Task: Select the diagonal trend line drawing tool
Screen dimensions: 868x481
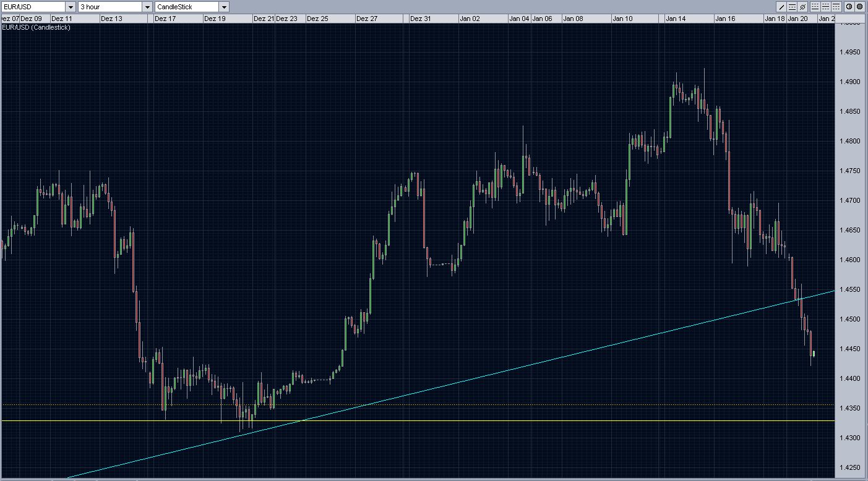Action: pos(781,7)
